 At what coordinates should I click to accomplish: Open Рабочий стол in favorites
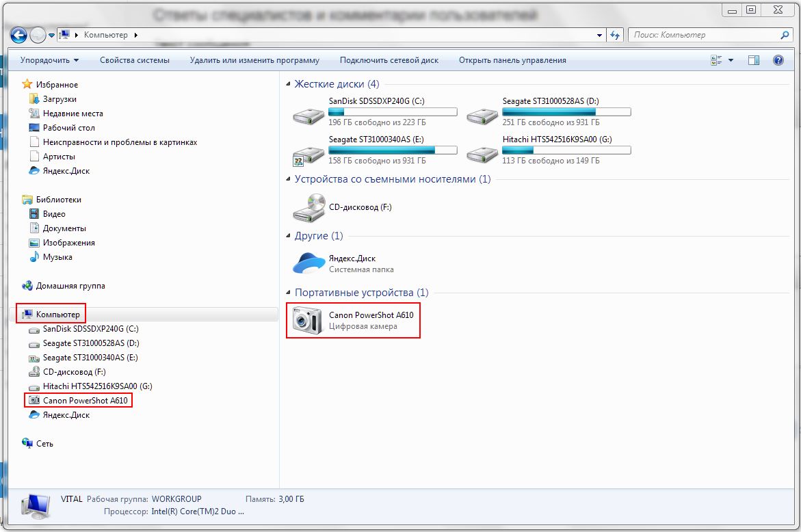point(62,128)
